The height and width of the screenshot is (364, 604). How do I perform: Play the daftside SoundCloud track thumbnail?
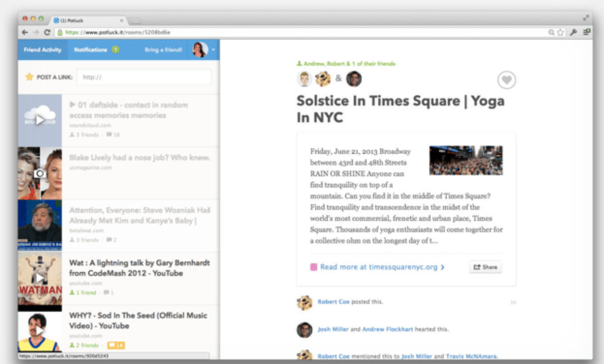click(40, 120)
